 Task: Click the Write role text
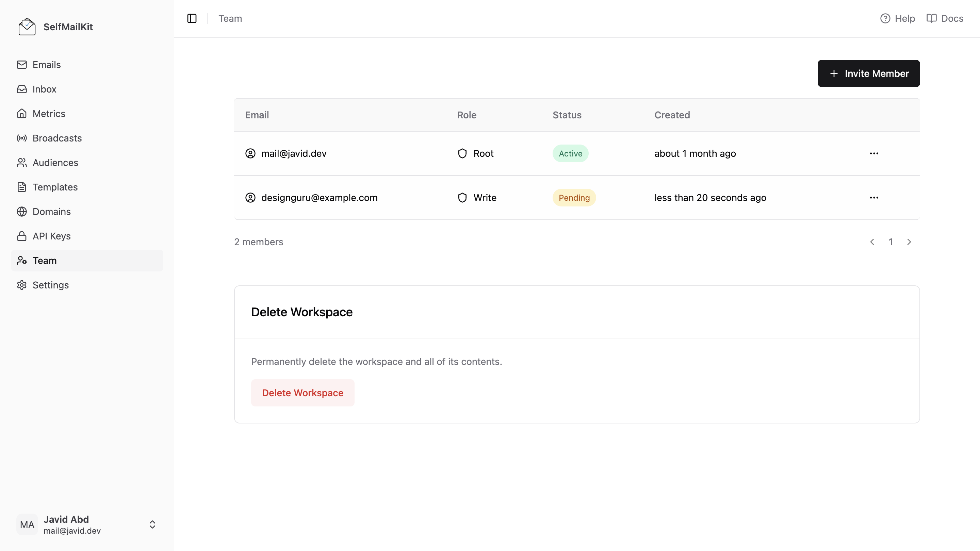[485, 197]
